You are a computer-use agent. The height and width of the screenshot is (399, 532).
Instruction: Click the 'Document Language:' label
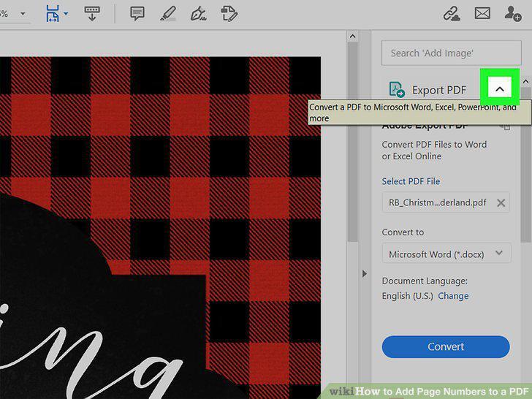click(x=425, y=281)
